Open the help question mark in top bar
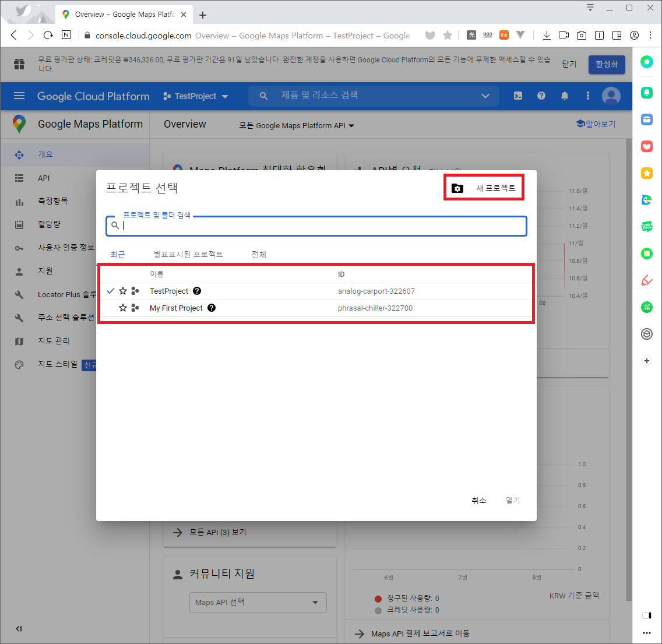 (541, 96)
